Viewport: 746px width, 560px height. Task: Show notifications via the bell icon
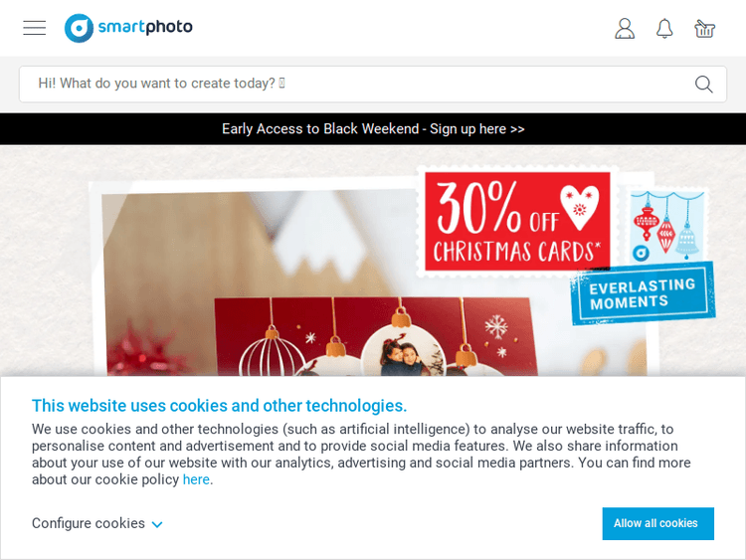pos(664,28)
